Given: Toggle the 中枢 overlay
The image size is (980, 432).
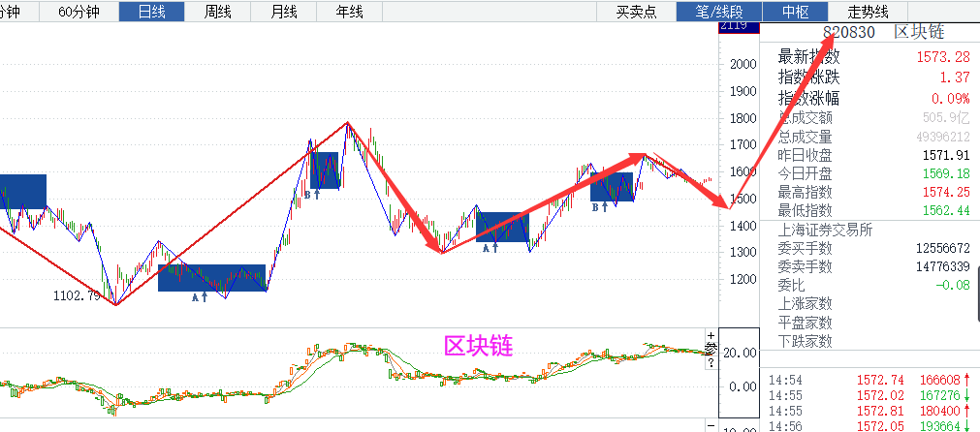Looking at the screenshot, I should 795,12.
